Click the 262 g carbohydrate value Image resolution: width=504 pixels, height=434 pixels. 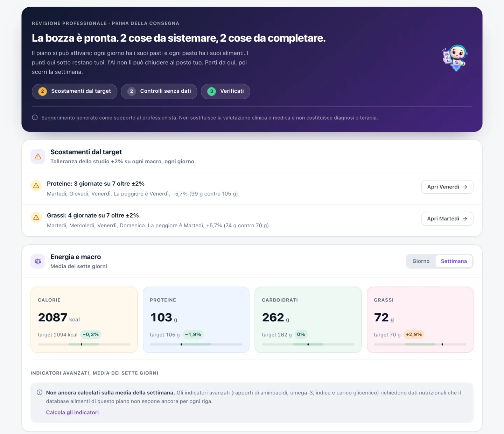pyautogui.click(x=275, y=318)
